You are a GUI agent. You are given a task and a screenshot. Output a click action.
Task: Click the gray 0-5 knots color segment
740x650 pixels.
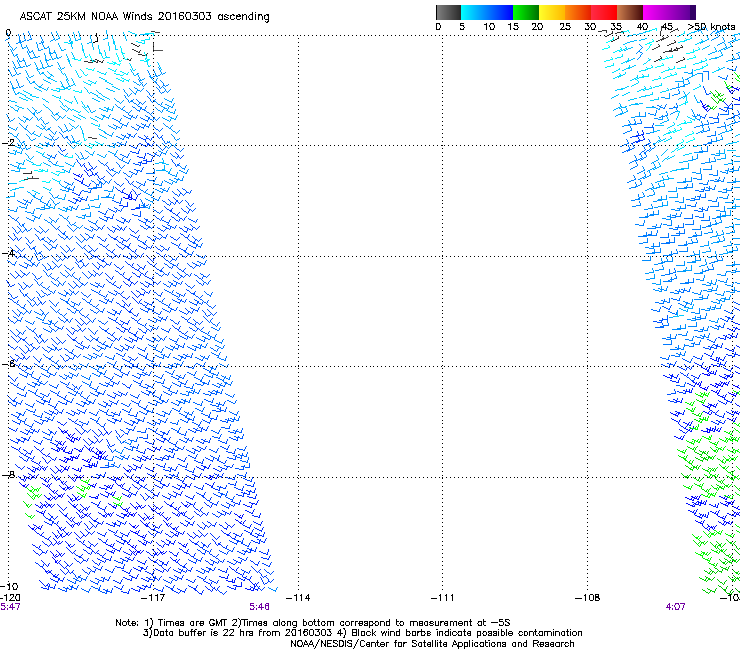click(x=448, y=12)
